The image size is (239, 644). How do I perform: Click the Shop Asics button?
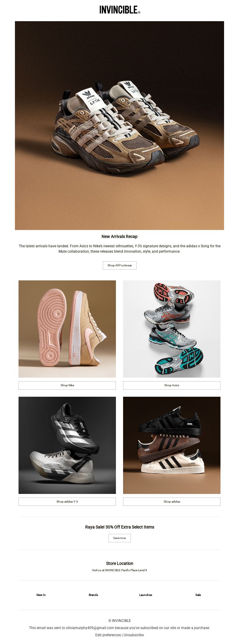pos(172,385)
